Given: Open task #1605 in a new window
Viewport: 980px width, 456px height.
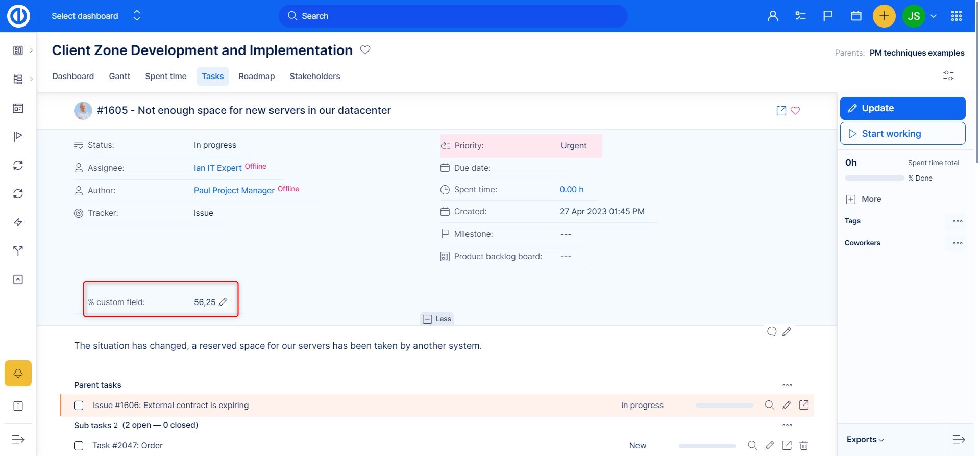Looking at the screenshot, I should tap(781, 111).
